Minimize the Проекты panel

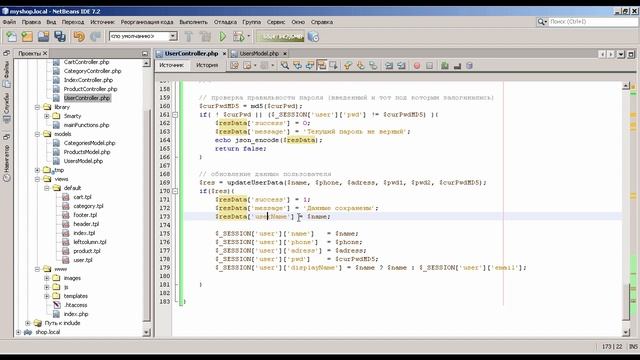click(x=145, y=53)
